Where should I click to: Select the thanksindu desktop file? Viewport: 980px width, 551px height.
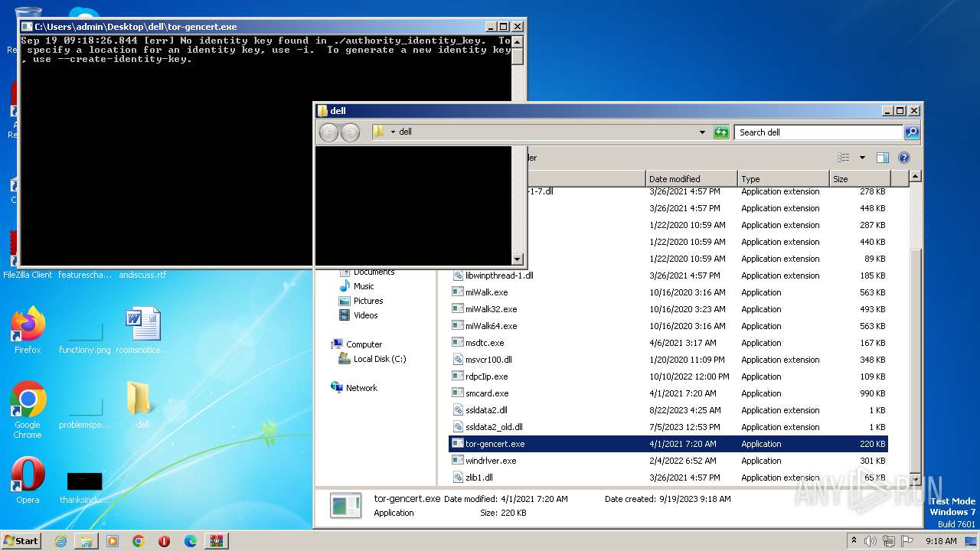point(85,487)
